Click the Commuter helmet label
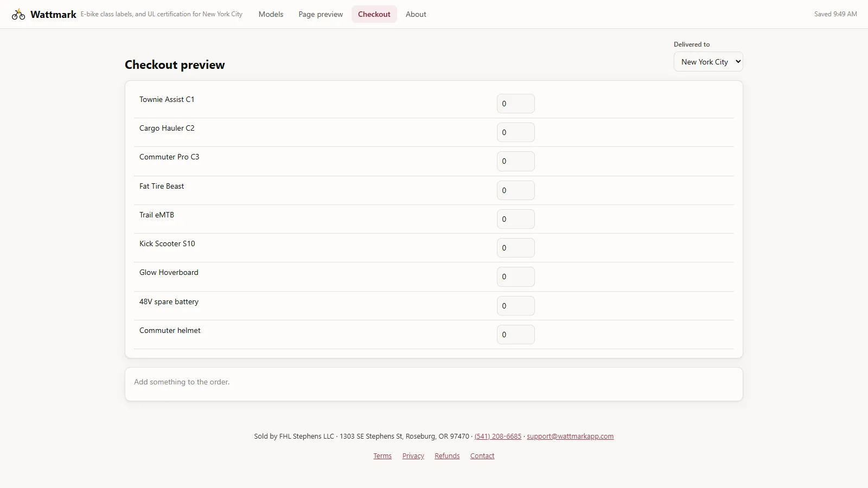 point(170,330)
